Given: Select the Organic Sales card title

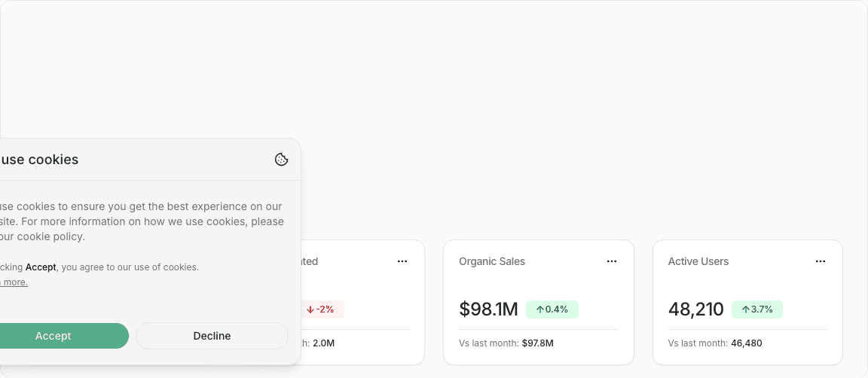Looking at the screenshot, I should pos(492,261).
